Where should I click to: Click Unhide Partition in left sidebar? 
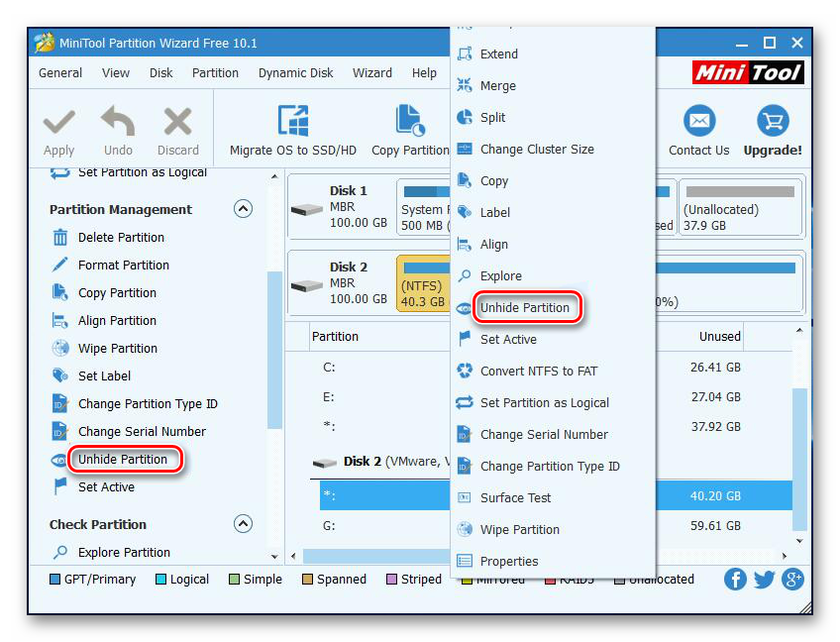(x=123, y=460)
